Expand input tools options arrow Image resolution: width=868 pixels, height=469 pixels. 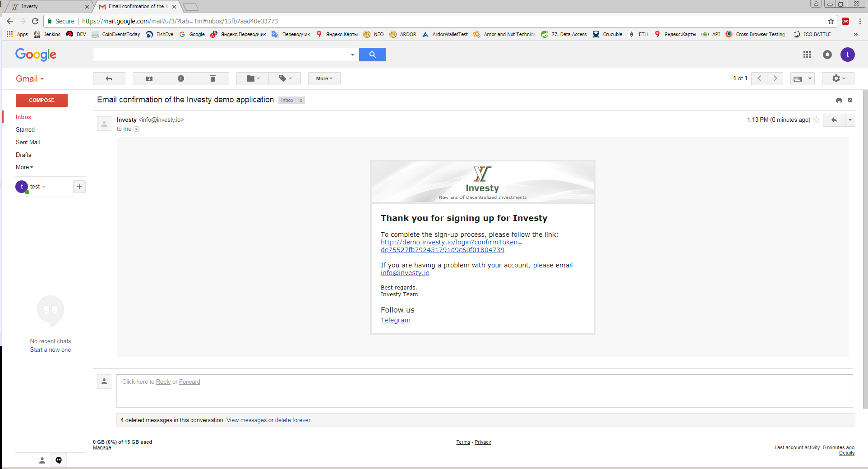click(x=810, y=78)
